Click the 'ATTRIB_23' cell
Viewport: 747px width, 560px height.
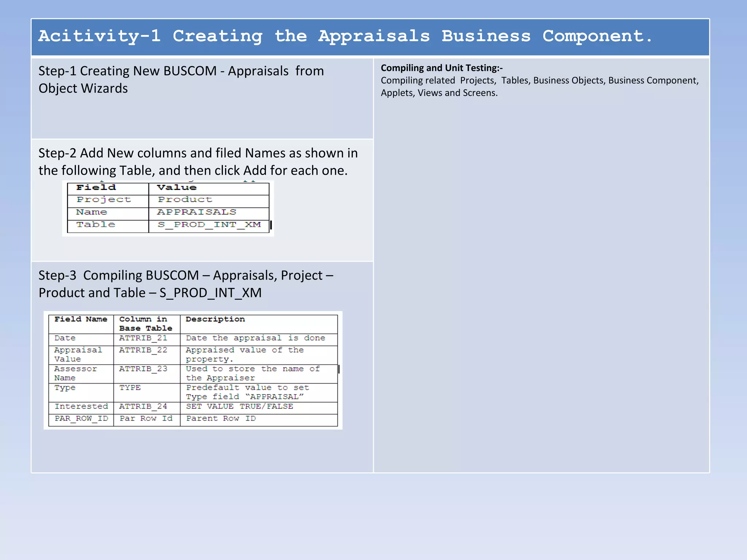point(147,374)
